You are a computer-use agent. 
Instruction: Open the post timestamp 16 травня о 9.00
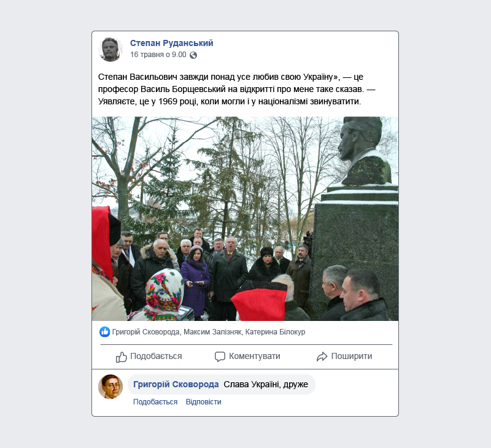pos(158,55)
